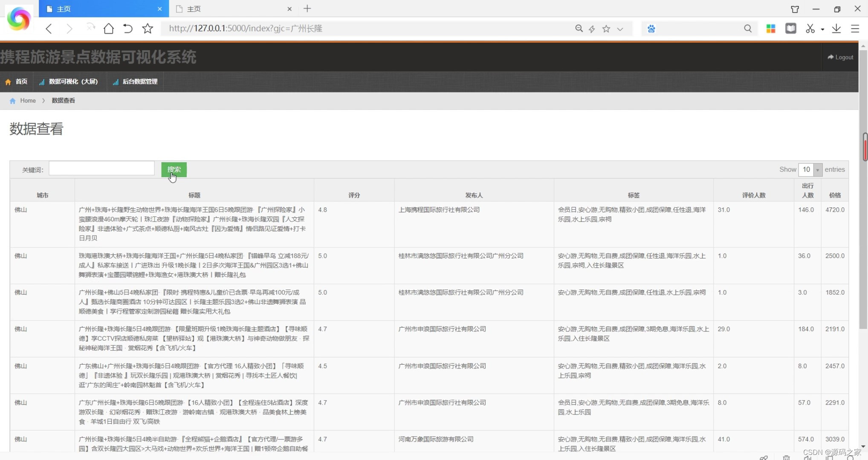Open 后台数据管理 menu item
The image size is (868, 460).
tap(135, 81)
